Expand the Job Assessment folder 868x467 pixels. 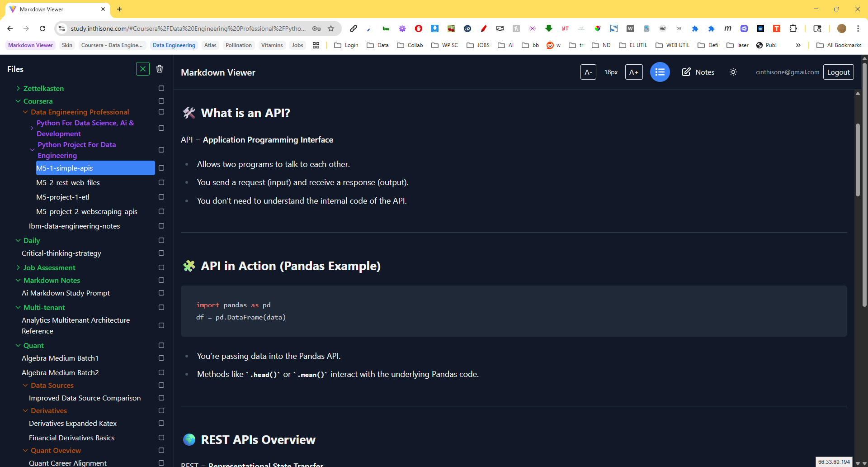(18, 267)
